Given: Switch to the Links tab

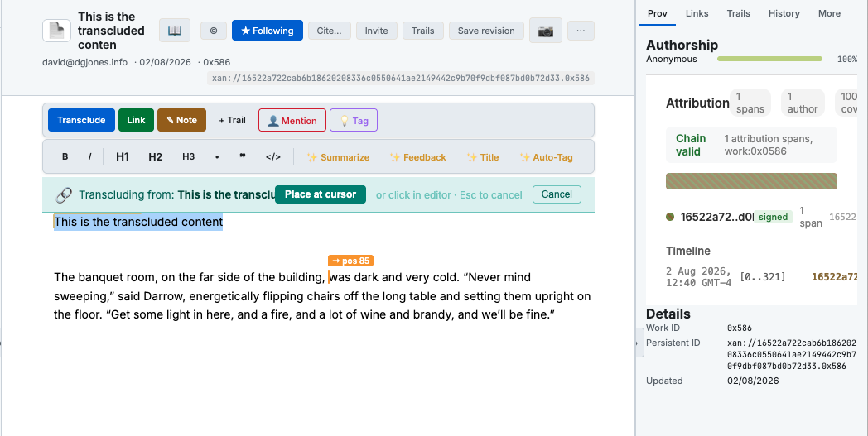Looking at the screenshot, I should pyautogui.click(x=697, y=13).
